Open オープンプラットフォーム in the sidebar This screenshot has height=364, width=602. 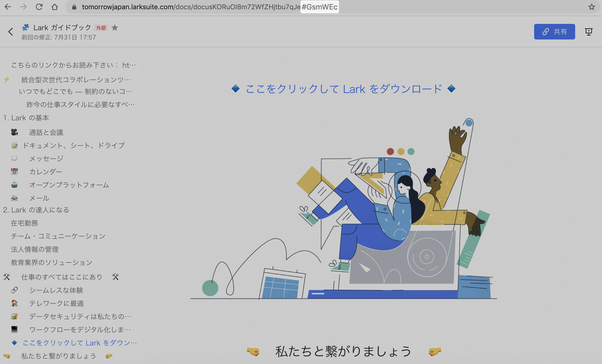click(69, 185)
